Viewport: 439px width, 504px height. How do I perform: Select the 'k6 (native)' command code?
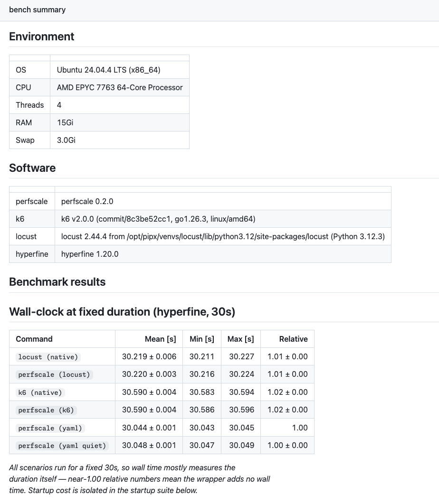click(40, 392)
